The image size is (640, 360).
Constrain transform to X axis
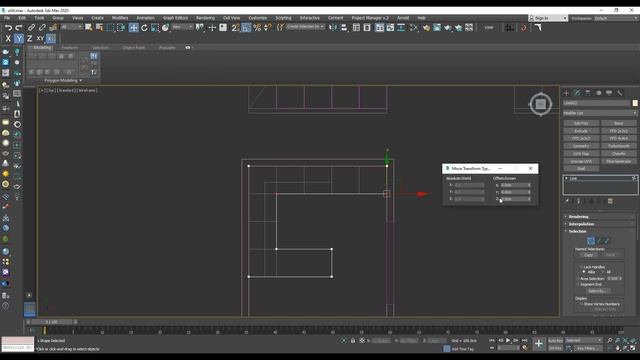[8, 38]
